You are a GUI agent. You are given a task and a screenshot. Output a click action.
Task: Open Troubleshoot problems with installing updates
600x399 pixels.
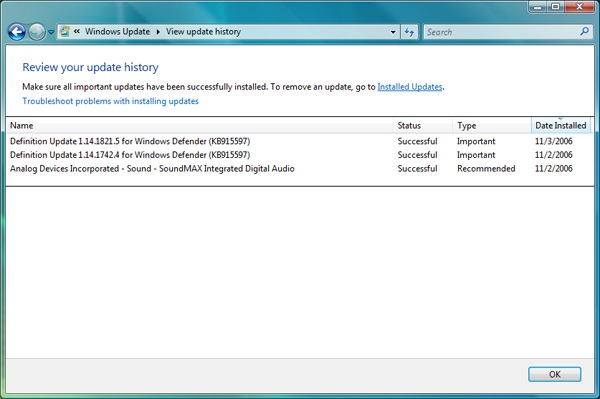point(110,101)
